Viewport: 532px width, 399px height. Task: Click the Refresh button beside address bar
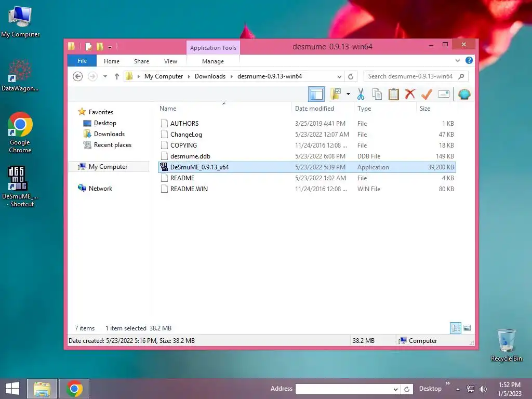tap(351, 77)
